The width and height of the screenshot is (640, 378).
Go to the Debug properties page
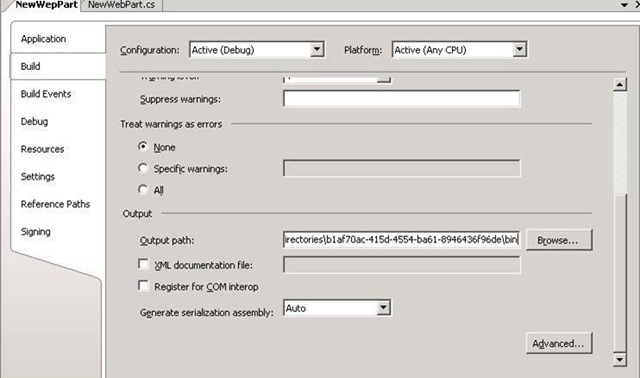click(x=34, y=122)
